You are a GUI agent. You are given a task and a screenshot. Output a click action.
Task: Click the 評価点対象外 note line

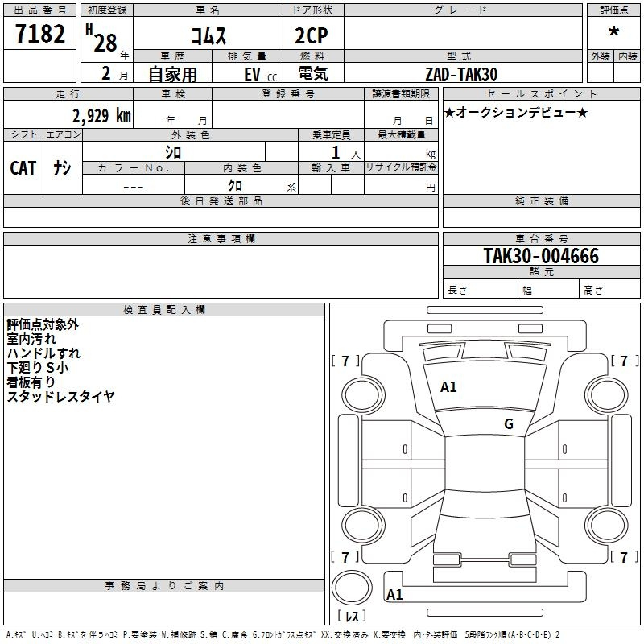(43, 324)
